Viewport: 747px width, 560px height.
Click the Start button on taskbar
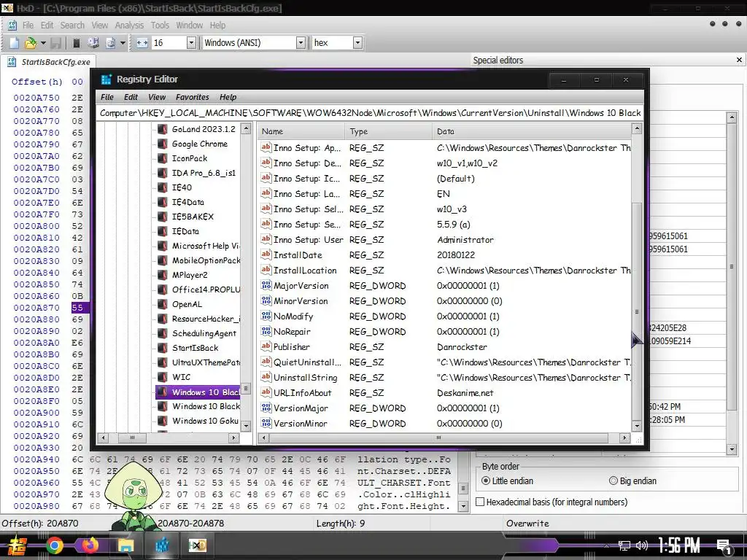(16, 545)
